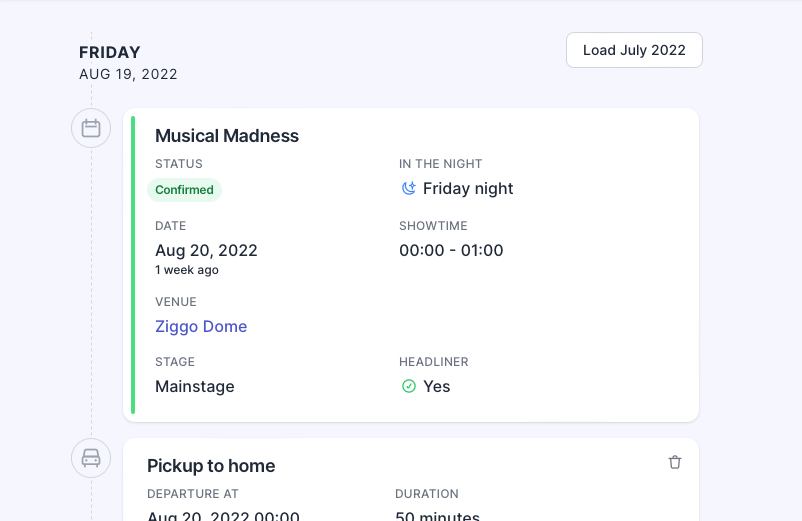802x521 pixels.
Task: Click the Confirmed status badge
Action: pyautogui.click(x=184, y=190)
